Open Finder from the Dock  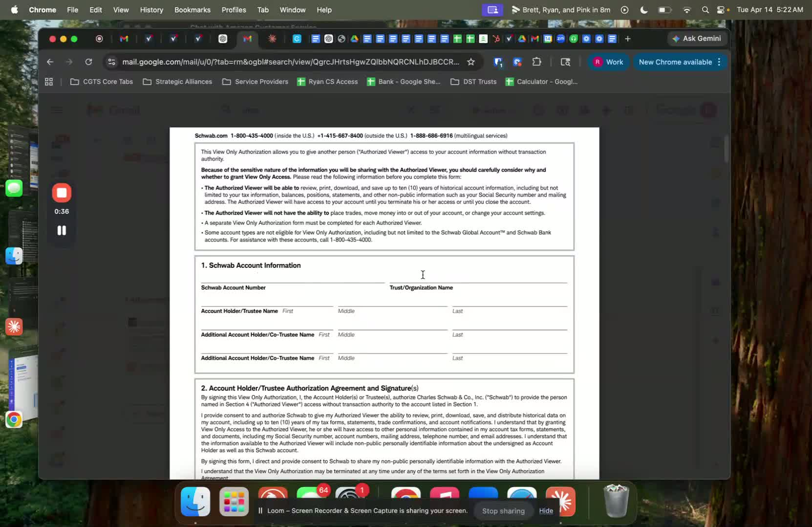pos(195,502)
